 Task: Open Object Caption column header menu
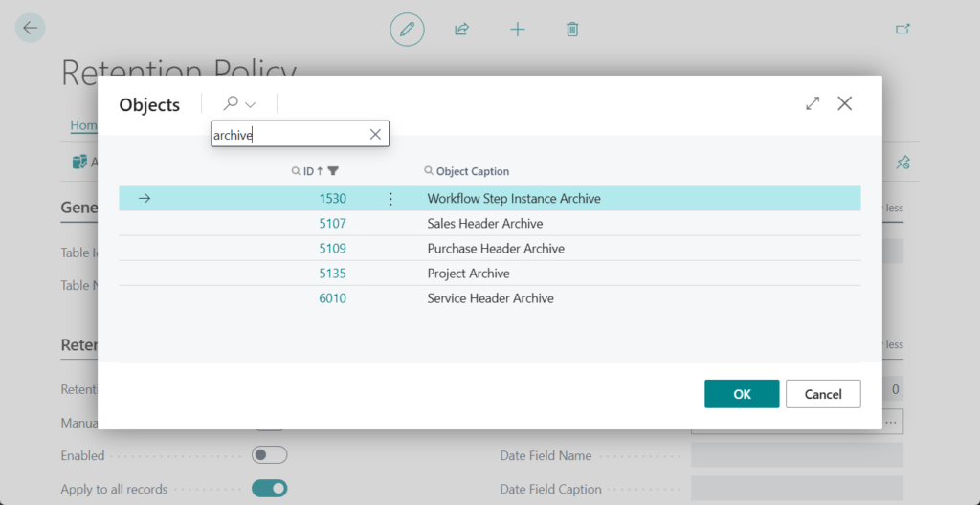[473, 171]
